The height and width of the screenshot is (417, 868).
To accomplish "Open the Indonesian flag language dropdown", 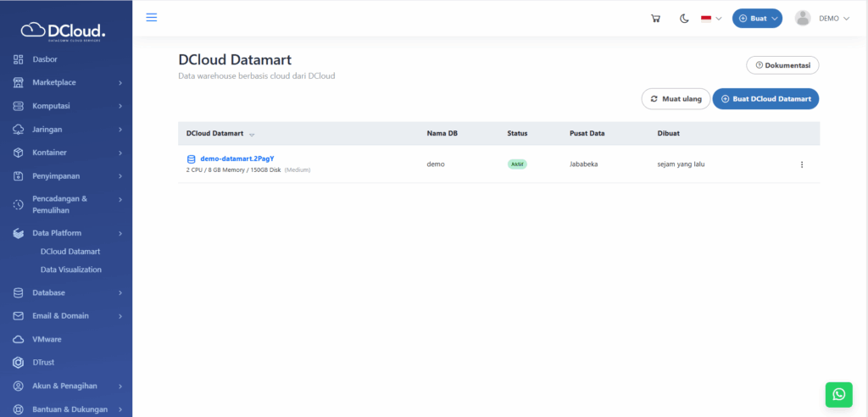I will (x=710, y=19).
